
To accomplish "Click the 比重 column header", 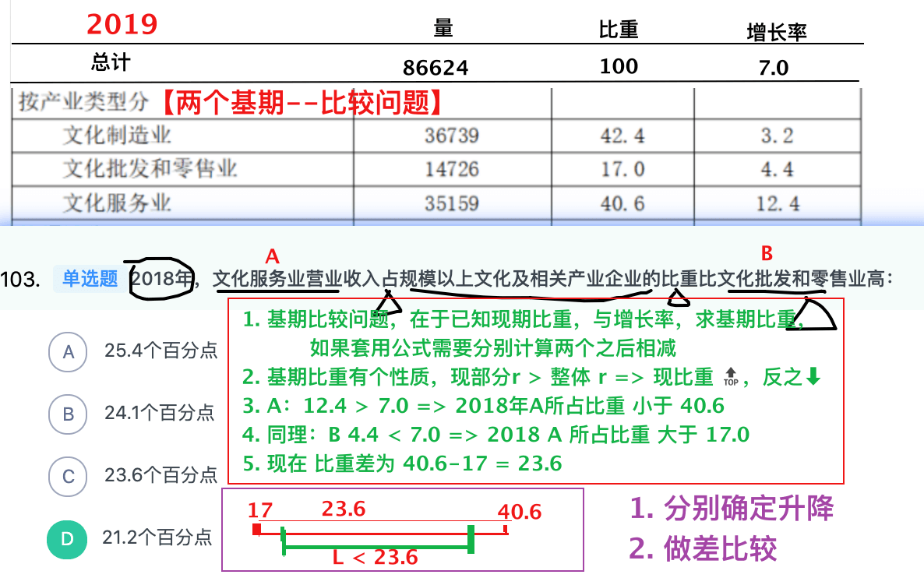I will coord(619,30).
